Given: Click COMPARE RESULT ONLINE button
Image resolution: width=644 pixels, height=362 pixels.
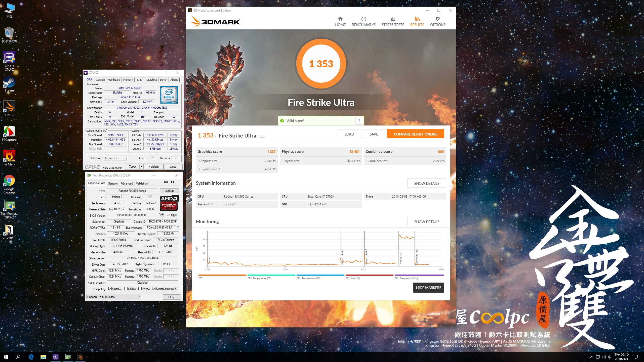Looking at the screenshot, I should [415, 134].
